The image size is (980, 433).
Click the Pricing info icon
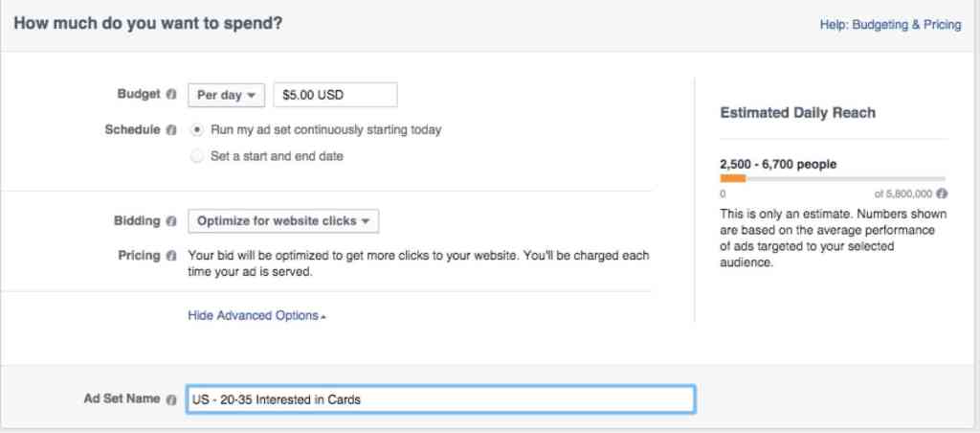click(171, 256)
